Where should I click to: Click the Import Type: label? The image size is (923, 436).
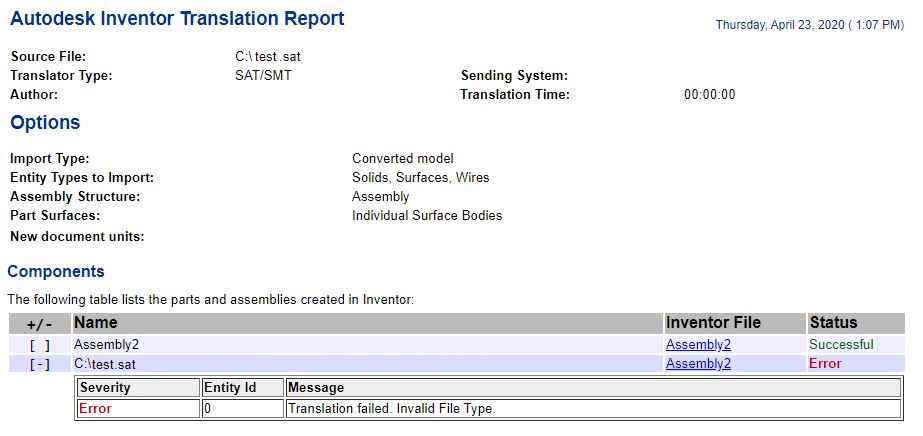point(50,159)
